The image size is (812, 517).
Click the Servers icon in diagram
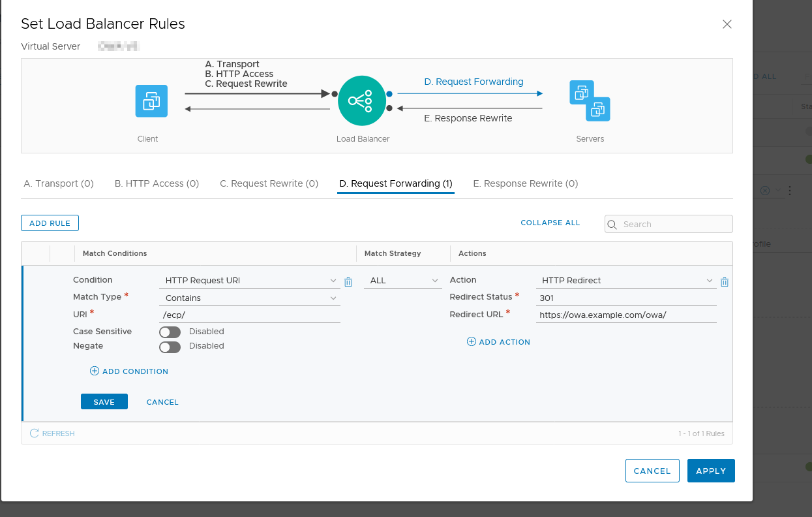click(x=590, y=101)
